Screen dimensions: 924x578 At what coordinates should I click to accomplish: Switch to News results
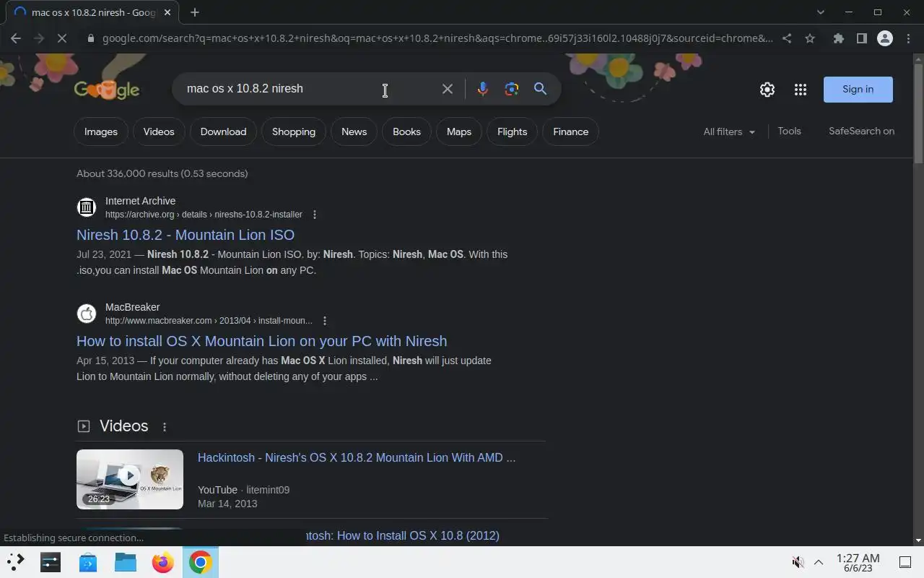(354, 131)
